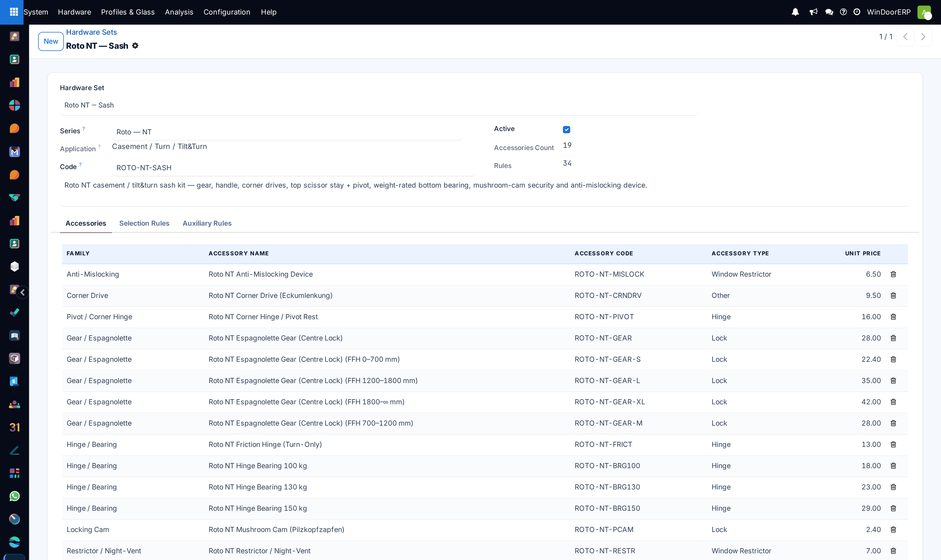Open the blue M app in sidebar
941x560 pixels.
[14, 152]
